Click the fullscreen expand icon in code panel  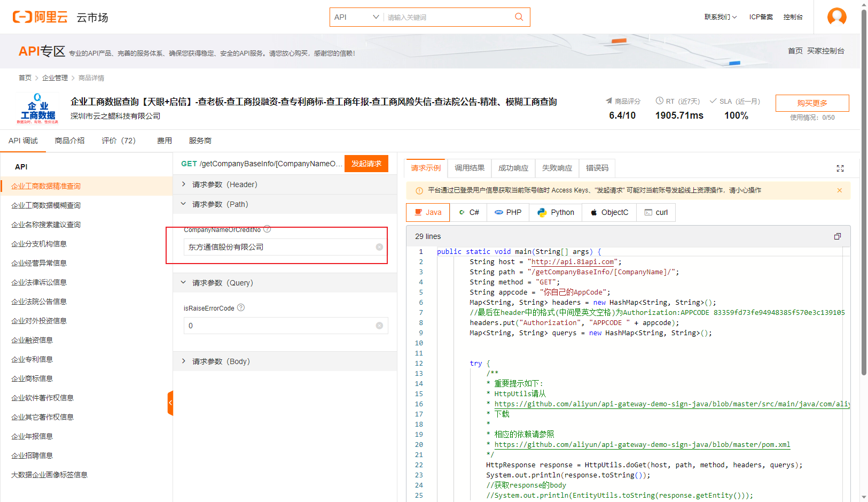(x=840, y=168)
